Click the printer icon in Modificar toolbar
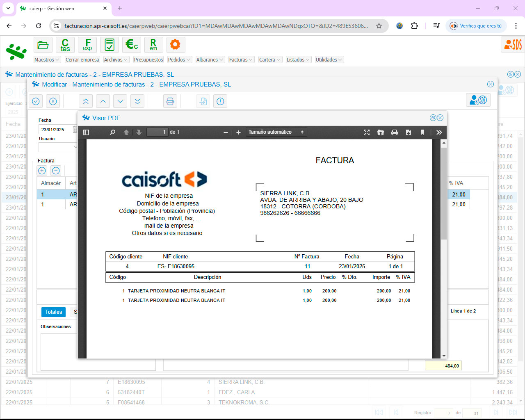Viewport: 525px width, 420px height. [170, 101]
